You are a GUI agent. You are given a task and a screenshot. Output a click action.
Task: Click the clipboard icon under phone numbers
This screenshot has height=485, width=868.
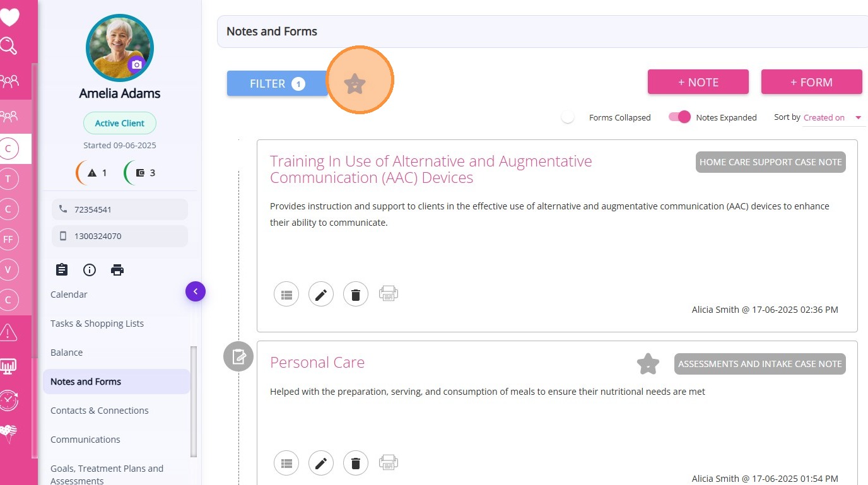tap(62, 270)
